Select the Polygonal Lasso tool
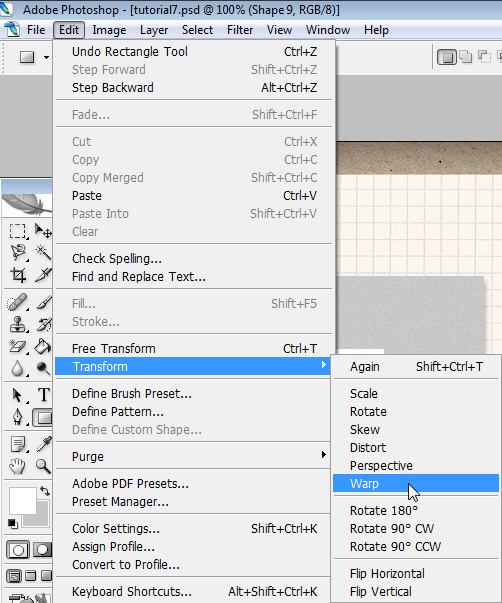The image size is (502, 603). click(18, 253)
